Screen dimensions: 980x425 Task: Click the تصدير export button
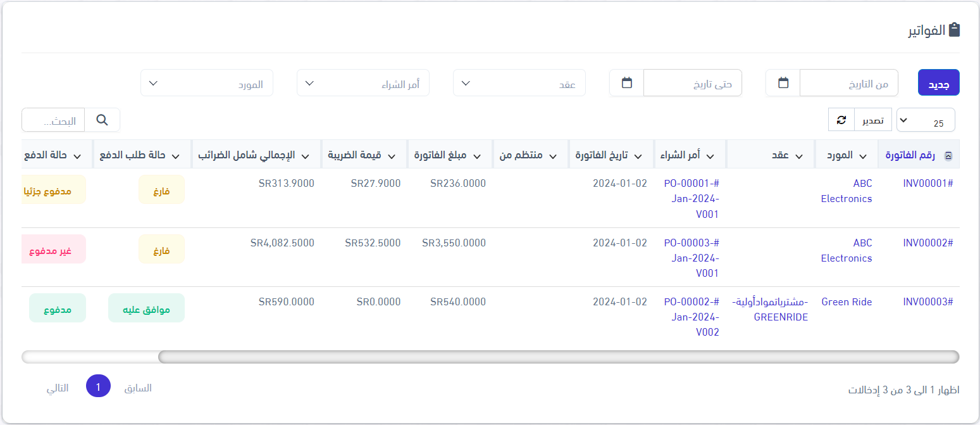873,120
